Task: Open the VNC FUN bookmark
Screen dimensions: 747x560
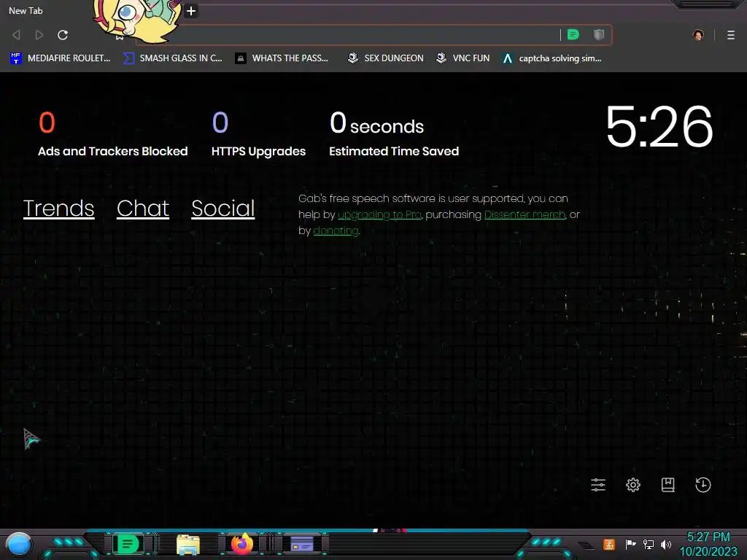Action: [x=463, y=58]
